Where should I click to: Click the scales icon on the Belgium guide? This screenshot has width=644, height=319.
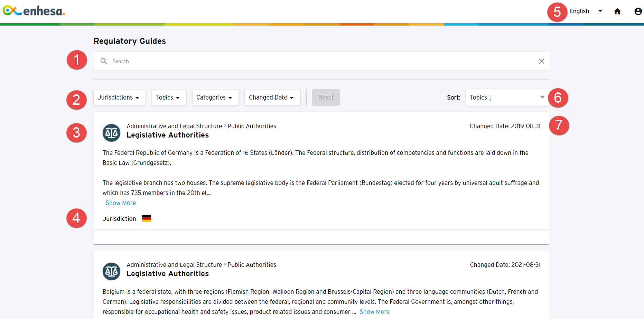point(111,271)
